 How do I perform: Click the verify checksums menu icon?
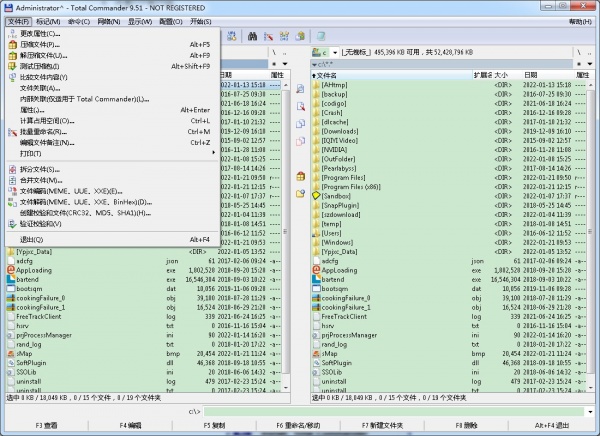pos(11,223)
